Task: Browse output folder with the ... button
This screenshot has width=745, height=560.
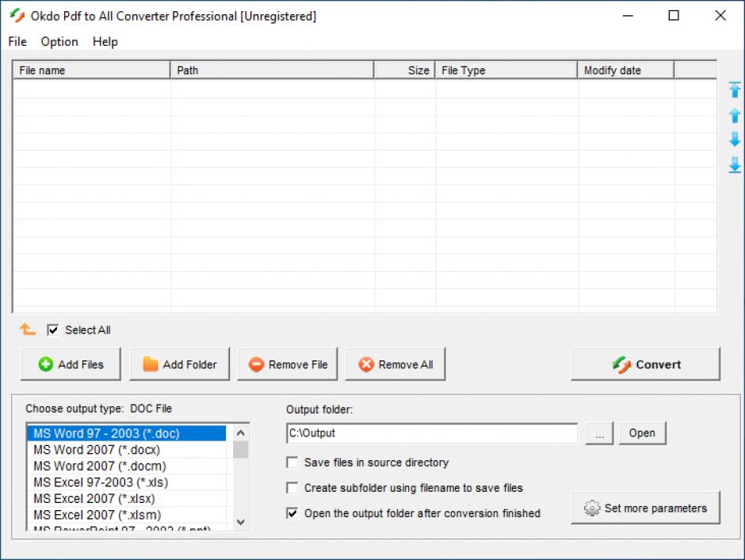Action: [x=600, y=433]
